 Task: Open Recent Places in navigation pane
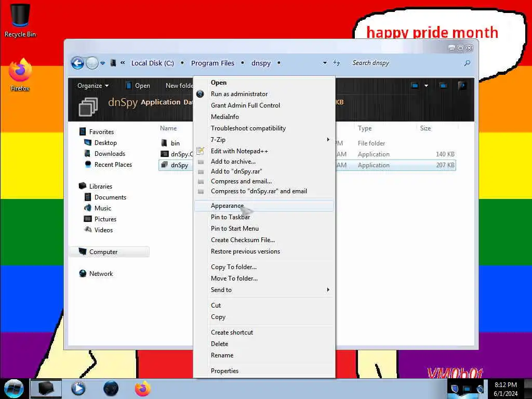point(113,165)
